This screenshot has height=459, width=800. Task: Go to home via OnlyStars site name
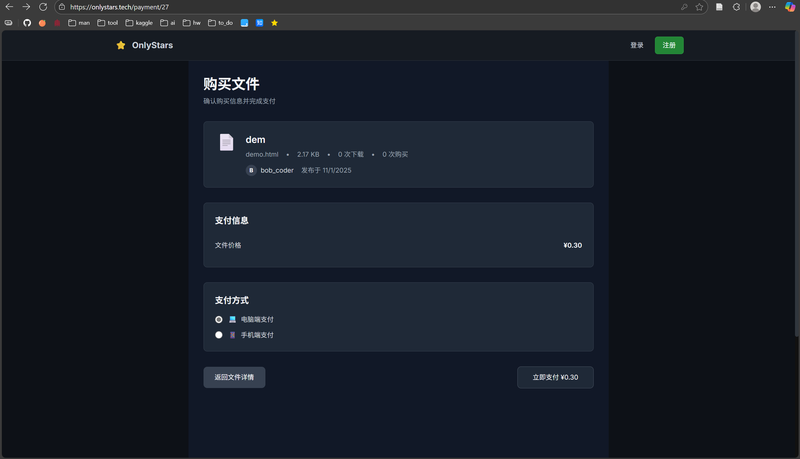(152, 45)
